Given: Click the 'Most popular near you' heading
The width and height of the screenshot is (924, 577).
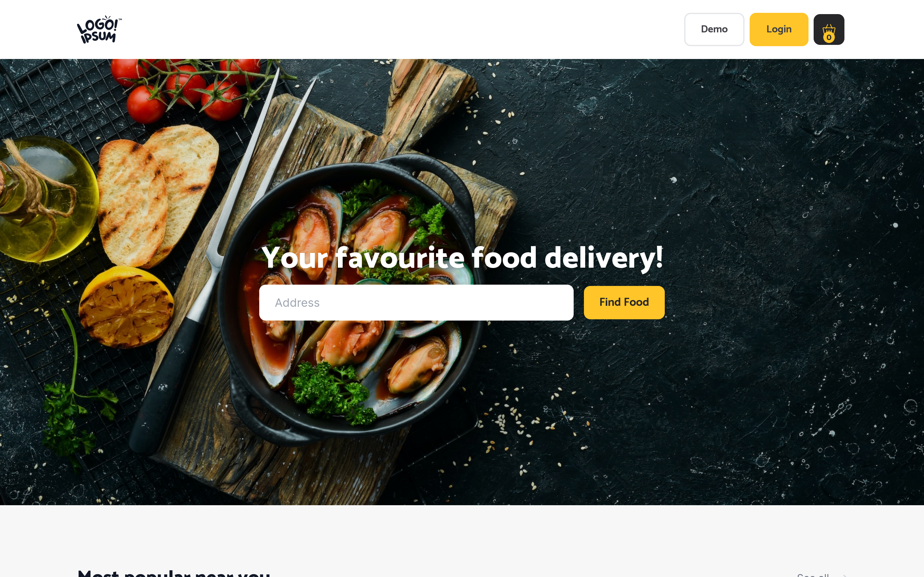Looking at the screenshot, I should click(x=174, y=573).
